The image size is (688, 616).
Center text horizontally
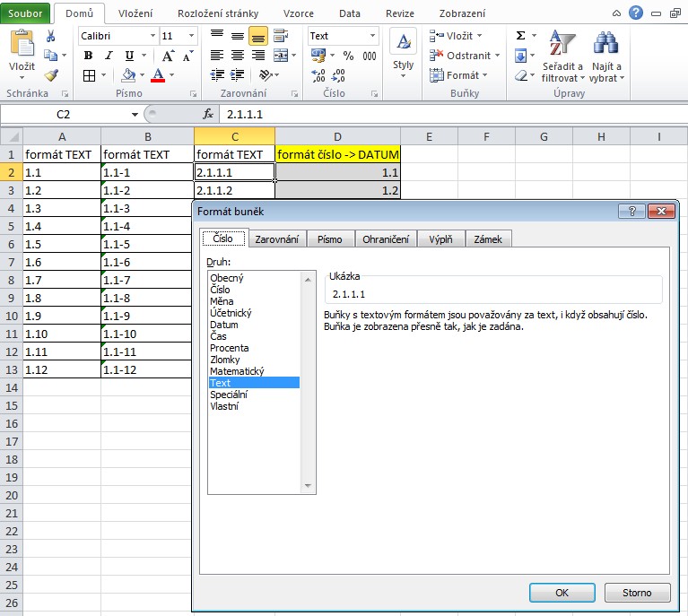(x=238, y=56)
